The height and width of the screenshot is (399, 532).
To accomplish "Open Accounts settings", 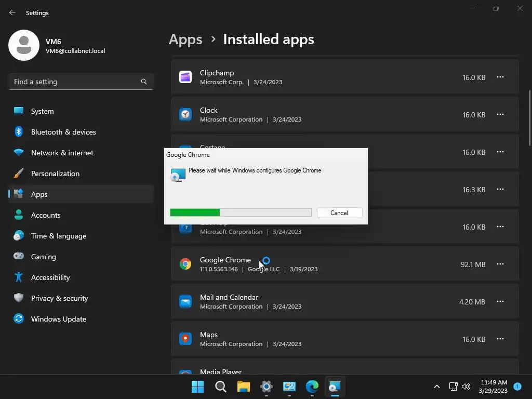I will point(81,215).
